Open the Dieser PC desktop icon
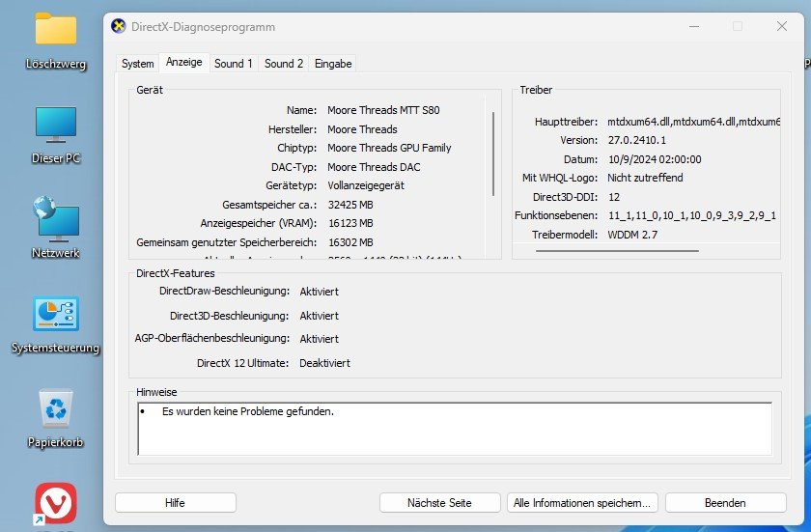Screen dimensions: 811x532 (56, 125)
